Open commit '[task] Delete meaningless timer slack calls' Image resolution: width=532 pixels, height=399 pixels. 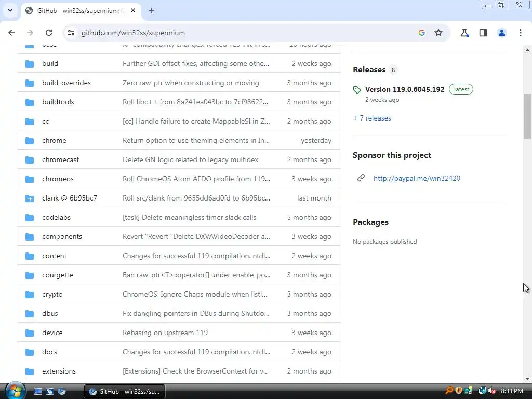(189, 218)
